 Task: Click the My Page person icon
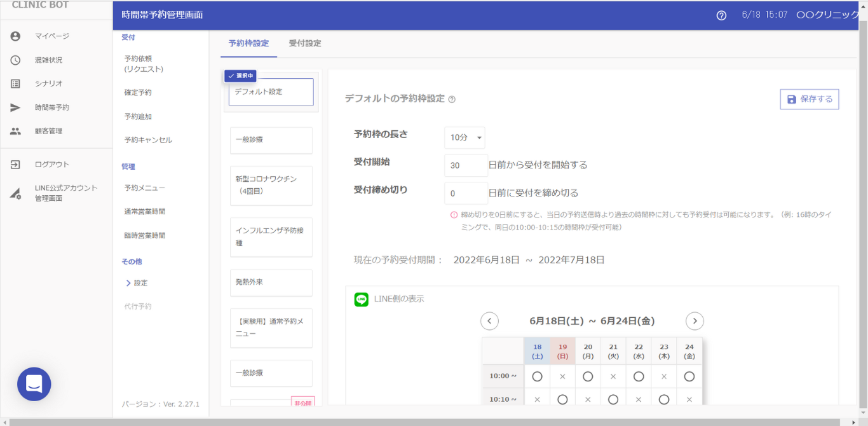tap(15, 36)
